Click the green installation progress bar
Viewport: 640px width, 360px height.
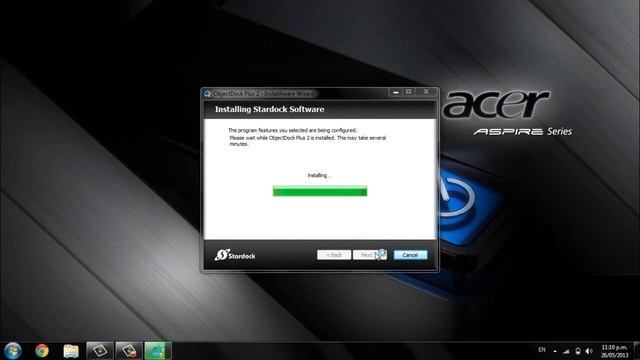pos(320,191)
